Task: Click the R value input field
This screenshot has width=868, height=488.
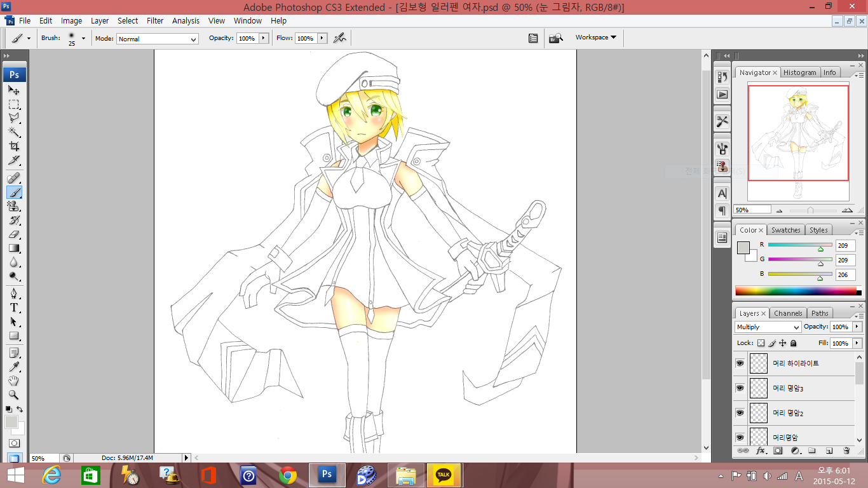Action: click(x=845, y=245)
